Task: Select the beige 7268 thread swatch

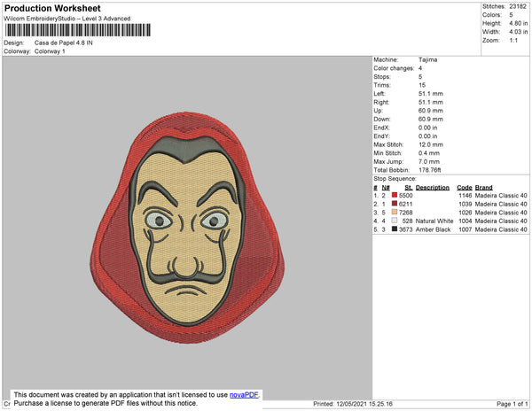Action: (395, 212)
